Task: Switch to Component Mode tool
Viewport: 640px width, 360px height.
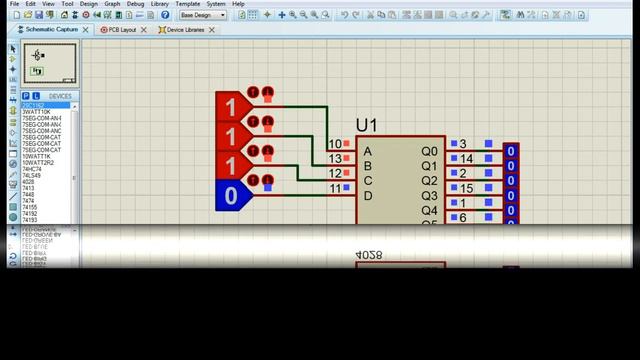Action: click(x=13, y=59)
